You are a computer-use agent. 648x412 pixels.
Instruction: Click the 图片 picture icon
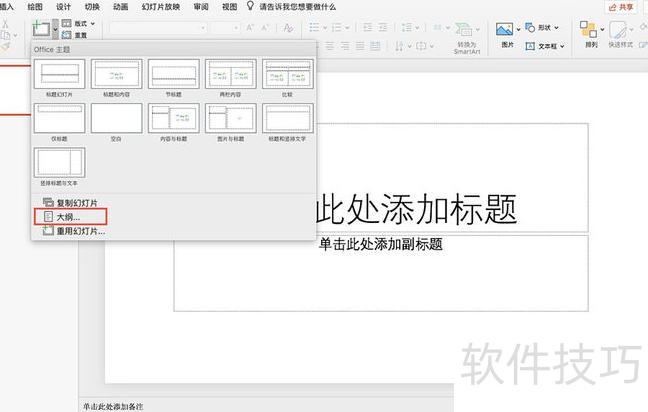coord(505,29)
